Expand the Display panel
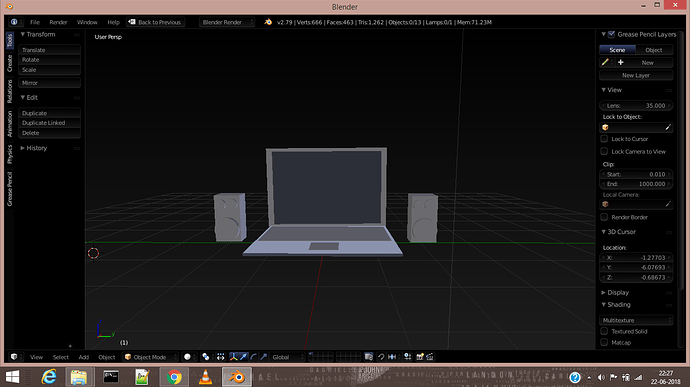 point(604,292)
